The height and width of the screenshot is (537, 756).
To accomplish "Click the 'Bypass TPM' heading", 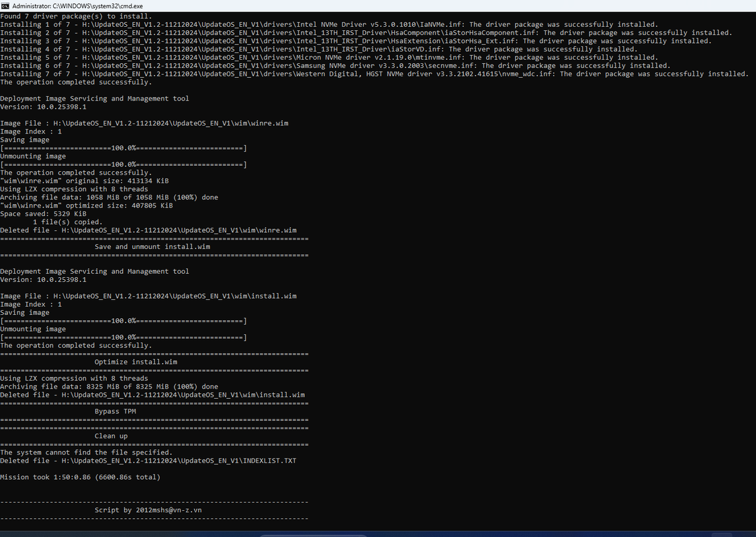I will click(x=115, y=411).
